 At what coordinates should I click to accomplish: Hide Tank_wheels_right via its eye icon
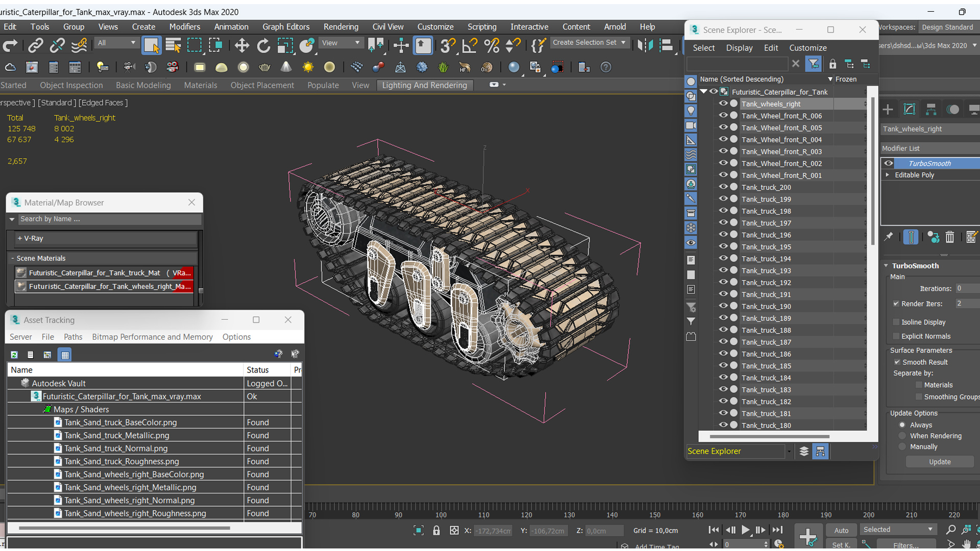[723, 104]
